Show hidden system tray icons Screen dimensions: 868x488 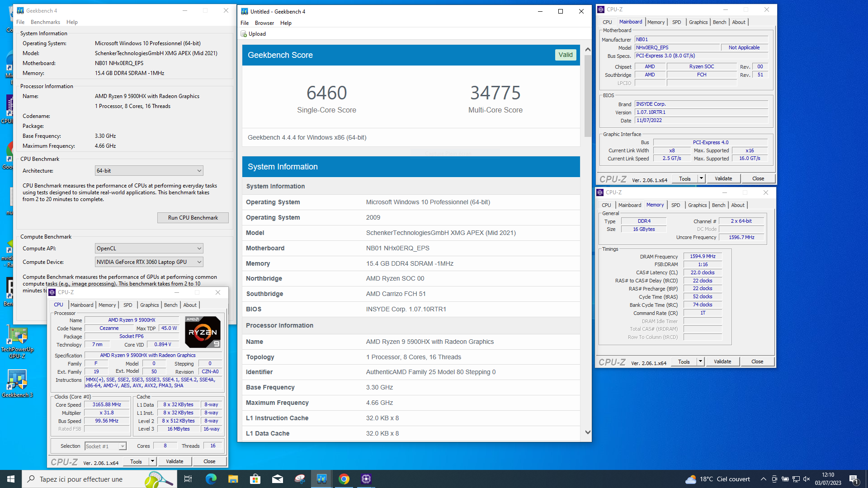[x=763, y=479]
